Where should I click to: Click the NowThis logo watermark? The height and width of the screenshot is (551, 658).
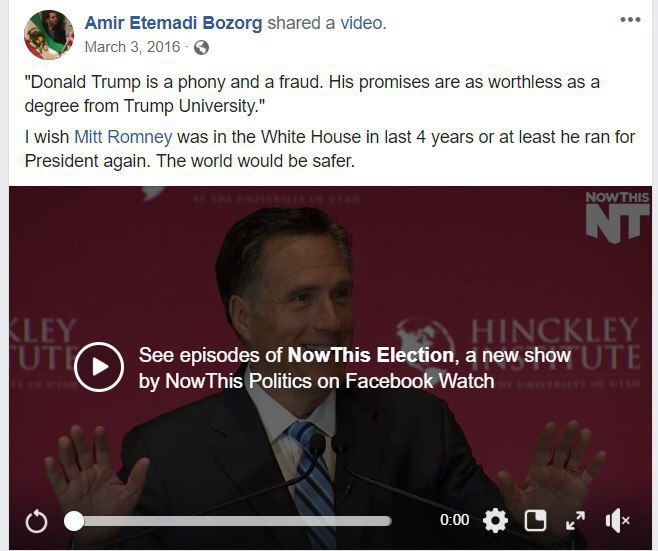point(616,216)
